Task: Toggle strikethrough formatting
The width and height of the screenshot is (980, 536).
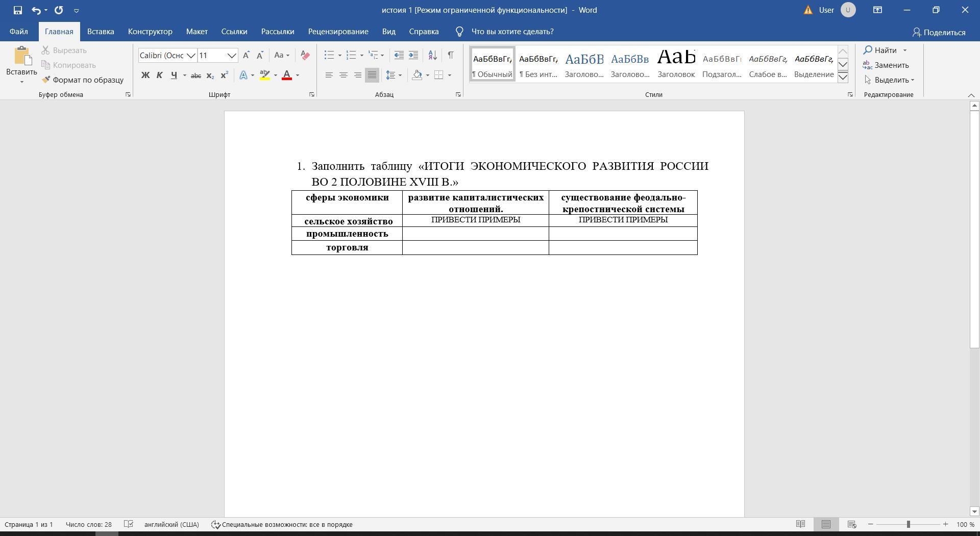Action: (x=195, y=75)
